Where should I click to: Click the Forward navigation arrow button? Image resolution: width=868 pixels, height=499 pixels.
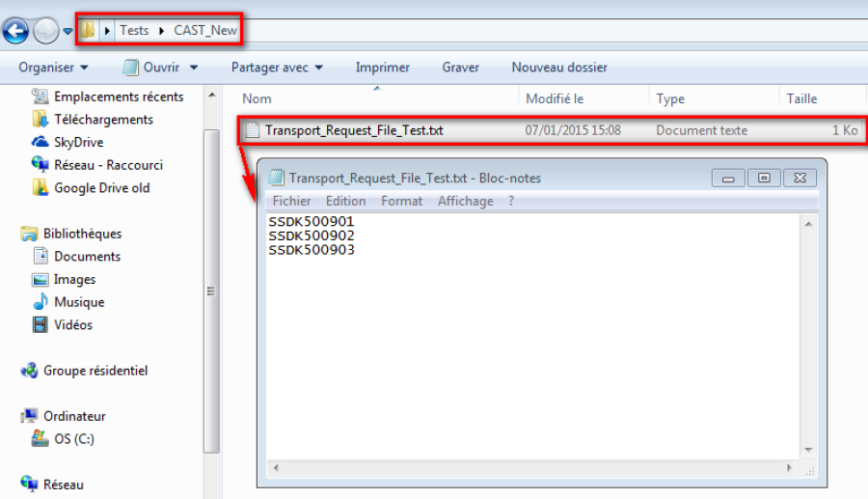pyautogui.click(x=46, y=31)
